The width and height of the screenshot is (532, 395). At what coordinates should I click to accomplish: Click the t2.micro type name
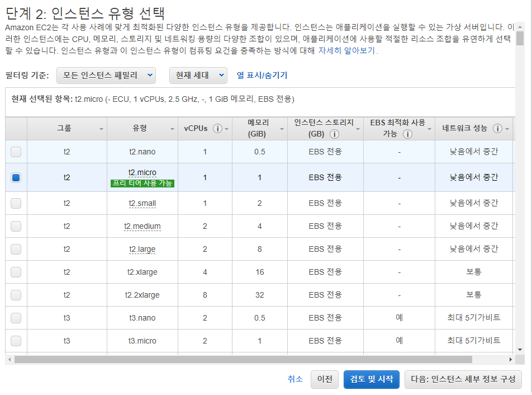(142, 172)
